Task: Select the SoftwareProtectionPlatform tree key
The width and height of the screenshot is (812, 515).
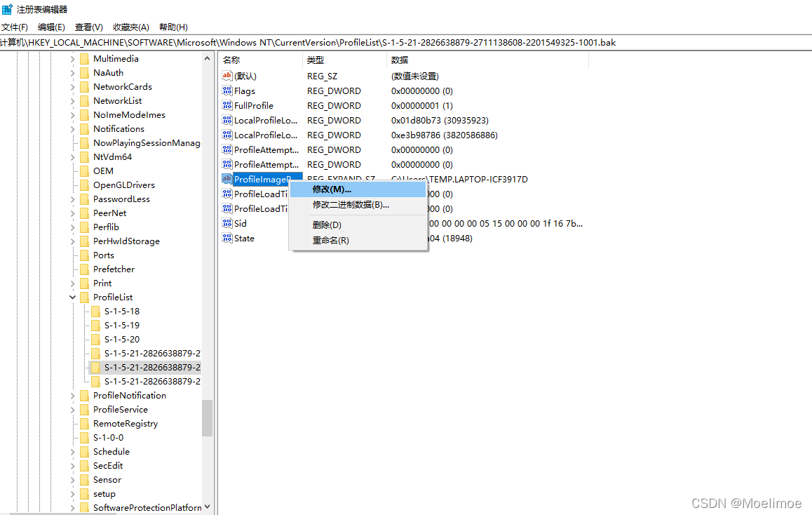Action: click(147, 508)
